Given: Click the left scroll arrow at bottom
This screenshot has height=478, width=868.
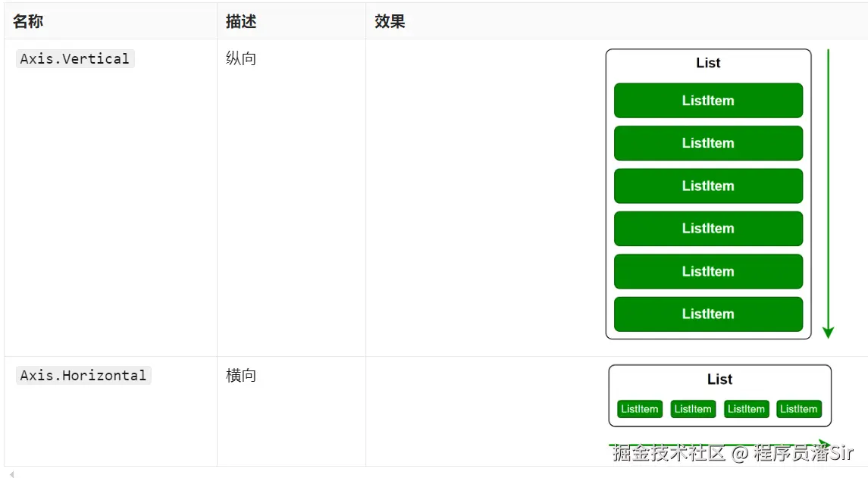Looking at the screenshot, I should coord(11,473).
